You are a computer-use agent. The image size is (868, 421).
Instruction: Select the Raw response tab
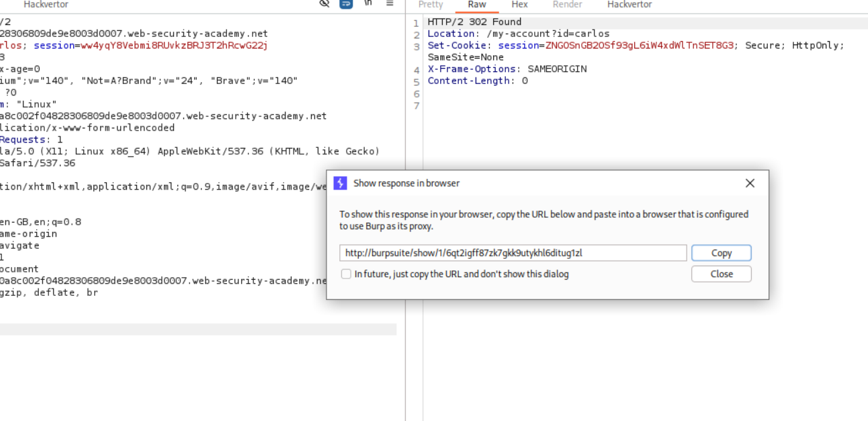[477, 5]
